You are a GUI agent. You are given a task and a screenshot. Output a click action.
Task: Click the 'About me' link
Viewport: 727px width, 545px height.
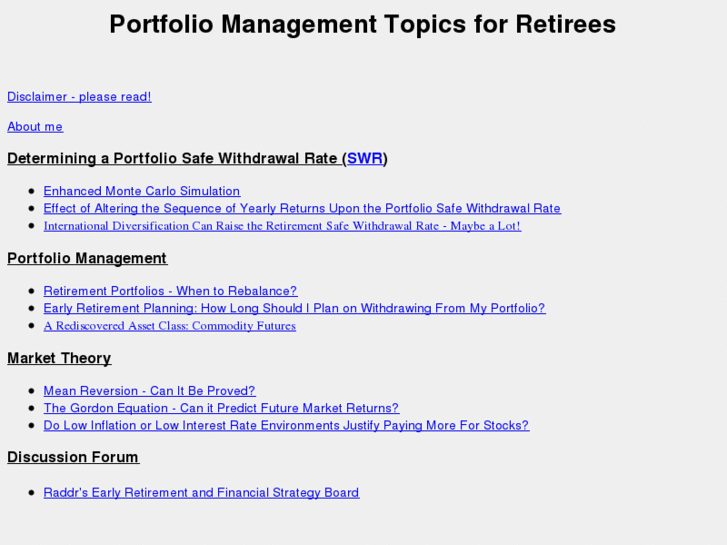[35, 127]
